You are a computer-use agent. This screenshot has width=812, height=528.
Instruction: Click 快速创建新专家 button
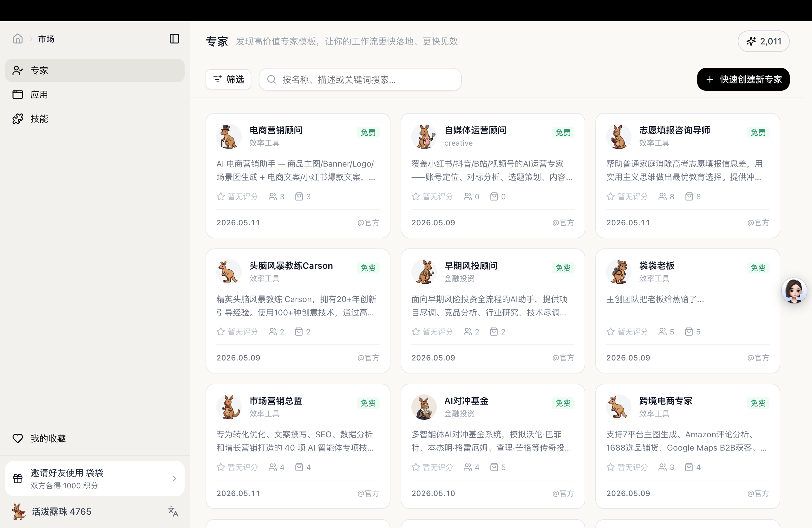tap(743, 80)
